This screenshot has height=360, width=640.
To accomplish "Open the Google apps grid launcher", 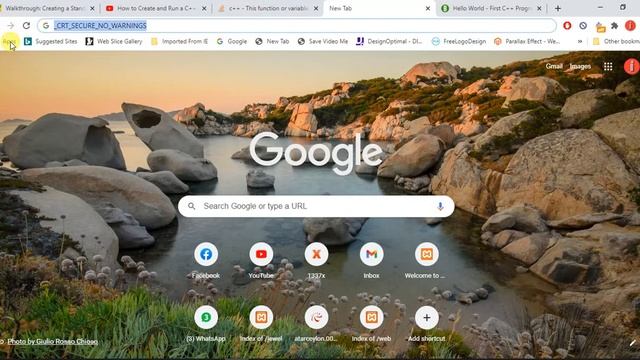I will 608,67.
